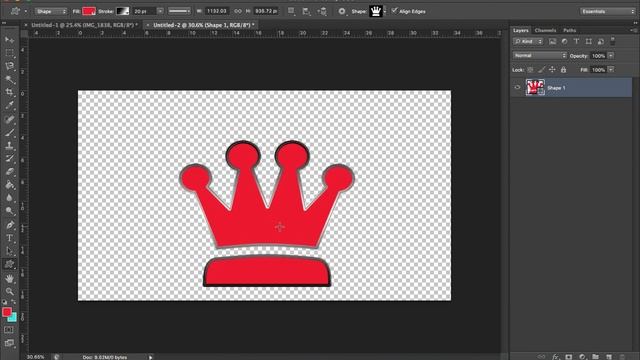This screenshot has height=360, width=640.
Task: Open path alignment options
Action: click(306, 11)
